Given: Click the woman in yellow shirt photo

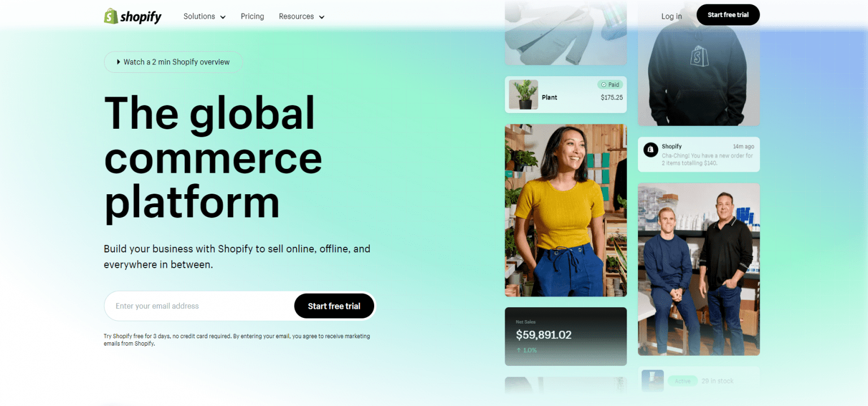Looking at the screenshot, I should [566, 210].
